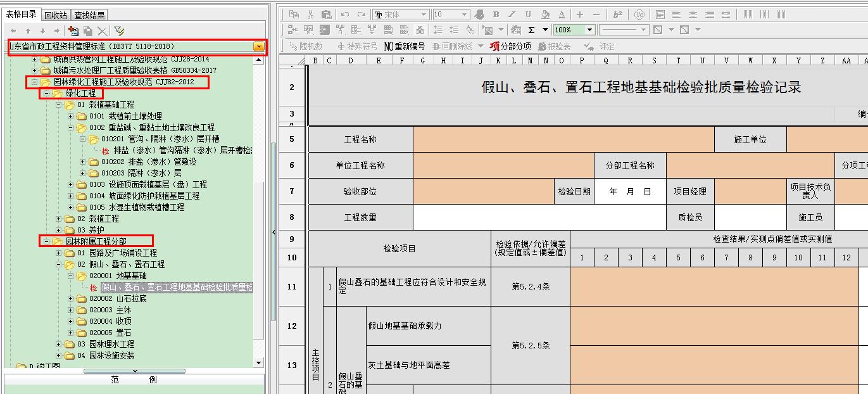The image size is (868, 394).
Task: Click the delete X icon in directory toolbar
Action: 102,30
